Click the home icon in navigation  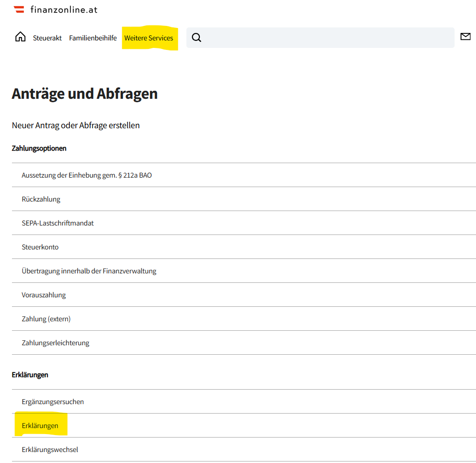(x=20, y=37)
